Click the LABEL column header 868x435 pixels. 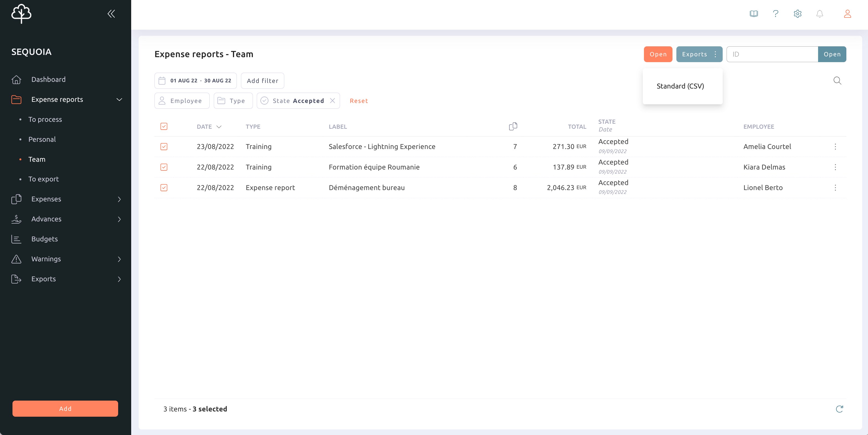click(337, 127)
